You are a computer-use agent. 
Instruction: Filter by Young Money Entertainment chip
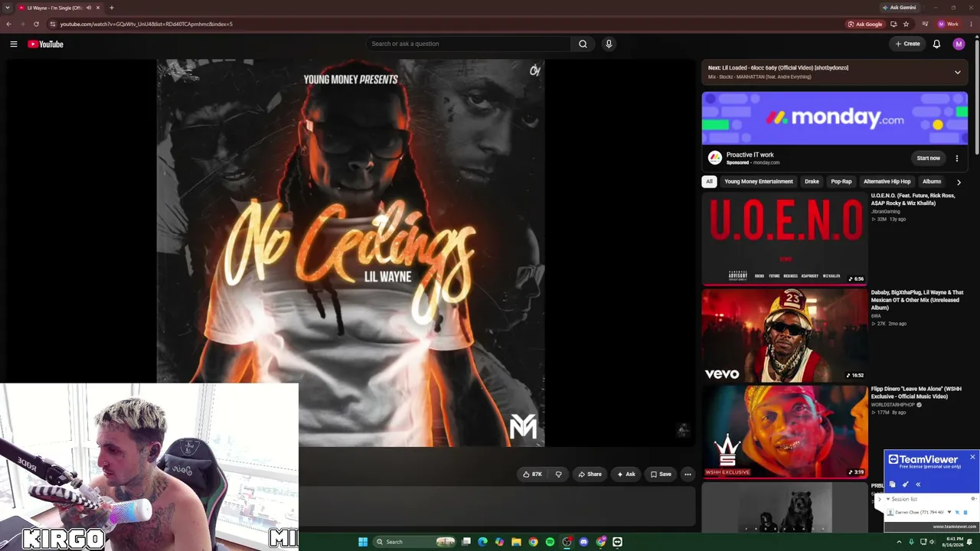pos(759,181)
